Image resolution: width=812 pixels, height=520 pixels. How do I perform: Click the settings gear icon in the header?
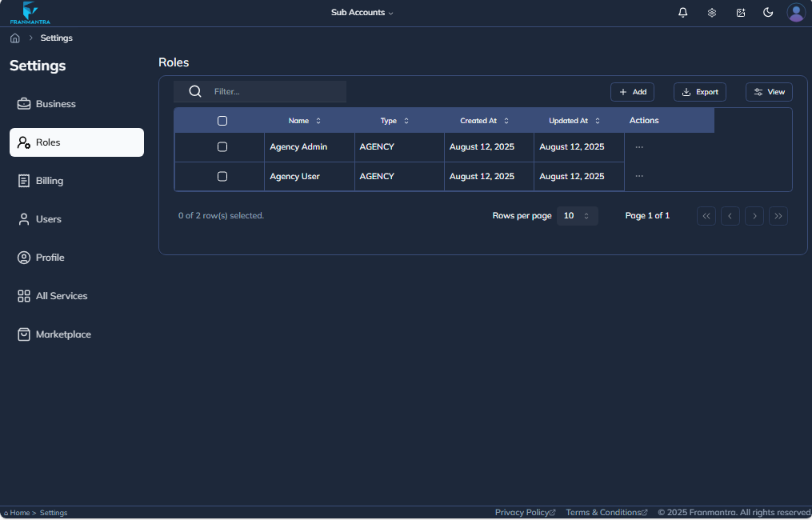coord(711,12)
